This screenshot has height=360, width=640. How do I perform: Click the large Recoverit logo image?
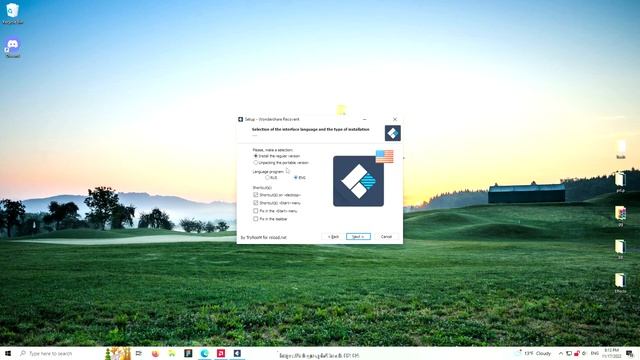[x=358, y=181]
